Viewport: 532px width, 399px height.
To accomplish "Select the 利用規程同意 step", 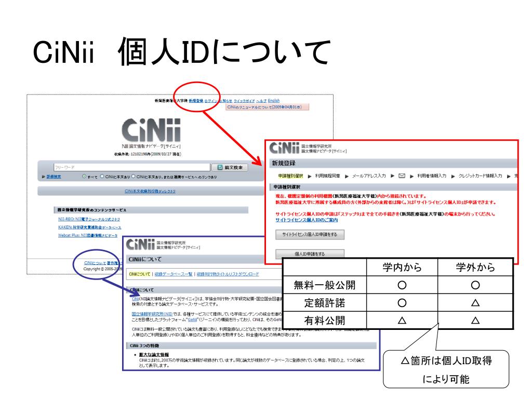I will 327,176.
